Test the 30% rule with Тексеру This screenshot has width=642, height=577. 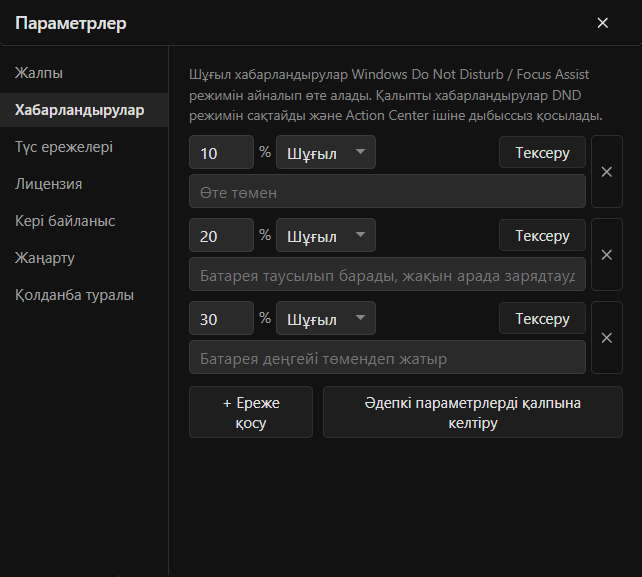(x=542, y=318)
